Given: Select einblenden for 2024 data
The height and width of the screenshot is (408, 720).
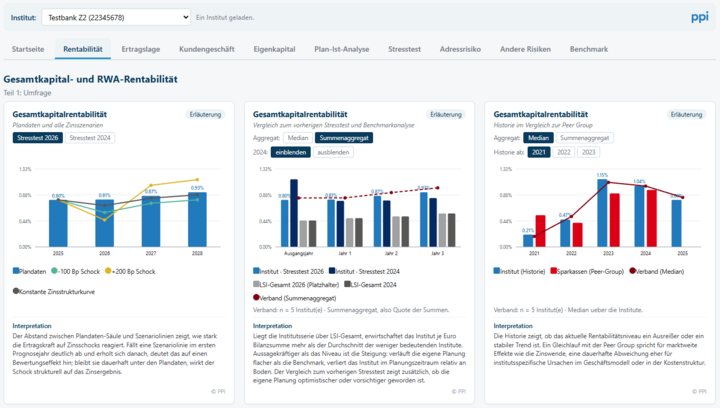Looking at the screenshot, I should tap(291, 152).
